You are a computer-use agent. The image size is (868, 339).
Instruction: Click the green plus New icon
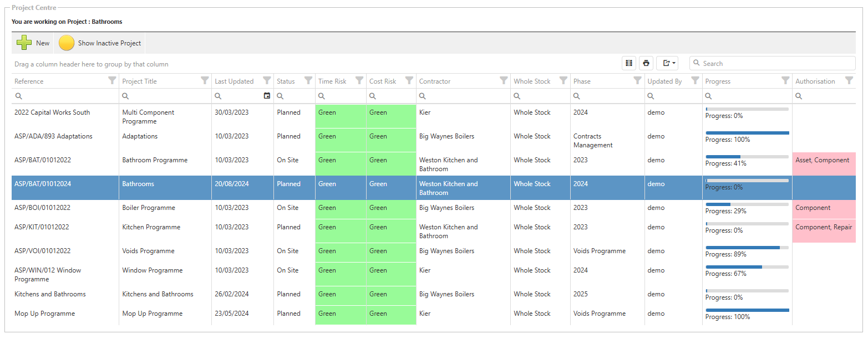point(24,43)
